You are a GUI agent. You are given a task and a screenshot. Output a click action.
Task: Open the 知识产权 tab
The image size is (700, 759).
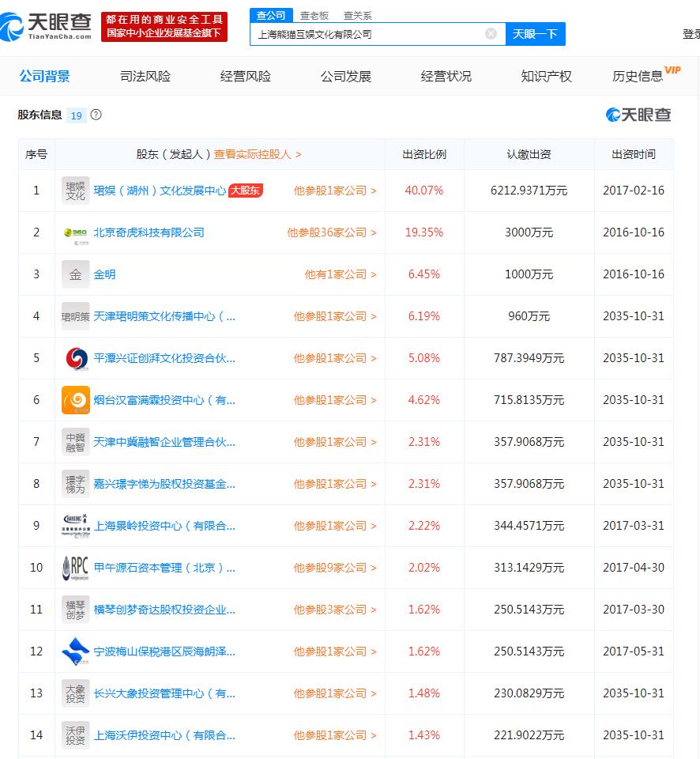point(546,76)
